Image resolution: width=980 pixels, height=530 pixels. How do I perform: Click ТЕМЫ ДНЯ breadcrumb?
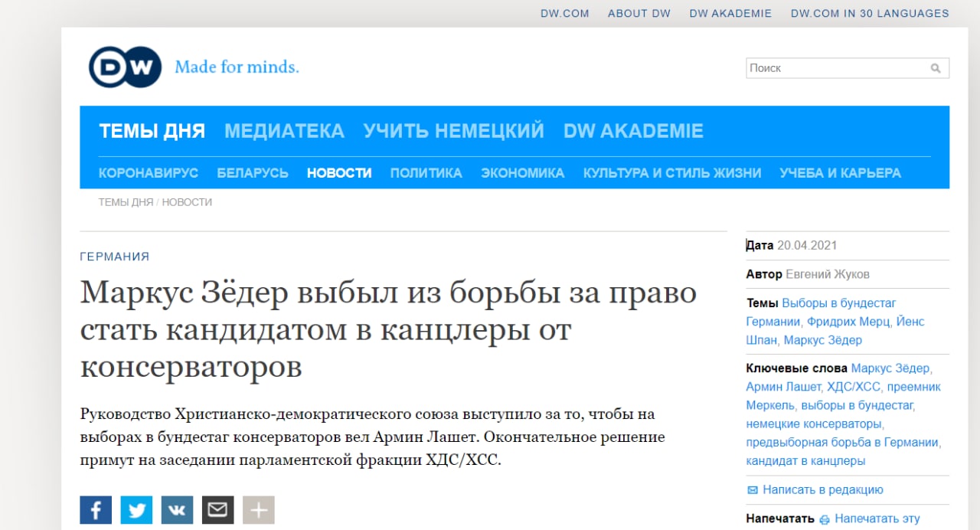click(x=126, y=202)
